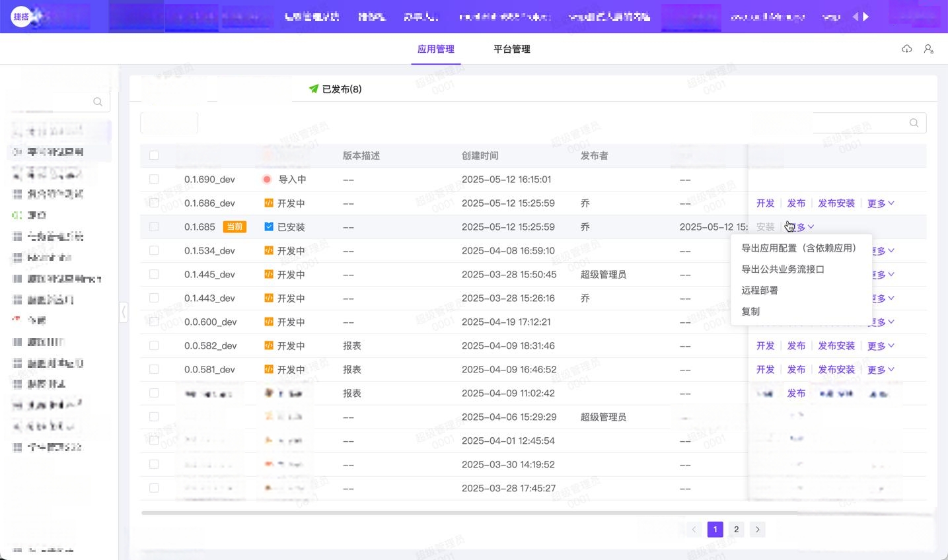Expand 更多 dropdown in the 0.0.582_dev row
This screenshot has width=948, height=560.
click(x=881, y=346)
